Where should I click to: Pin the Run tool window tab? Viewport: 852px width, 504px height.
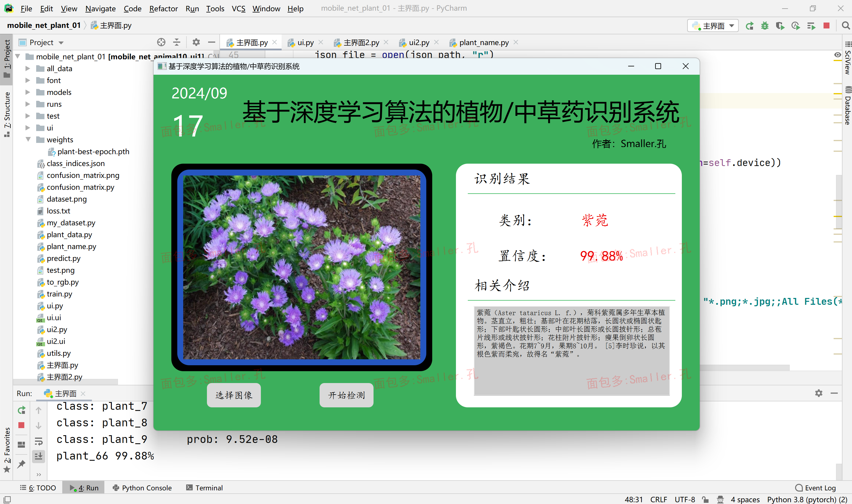(x=21, y=464)
